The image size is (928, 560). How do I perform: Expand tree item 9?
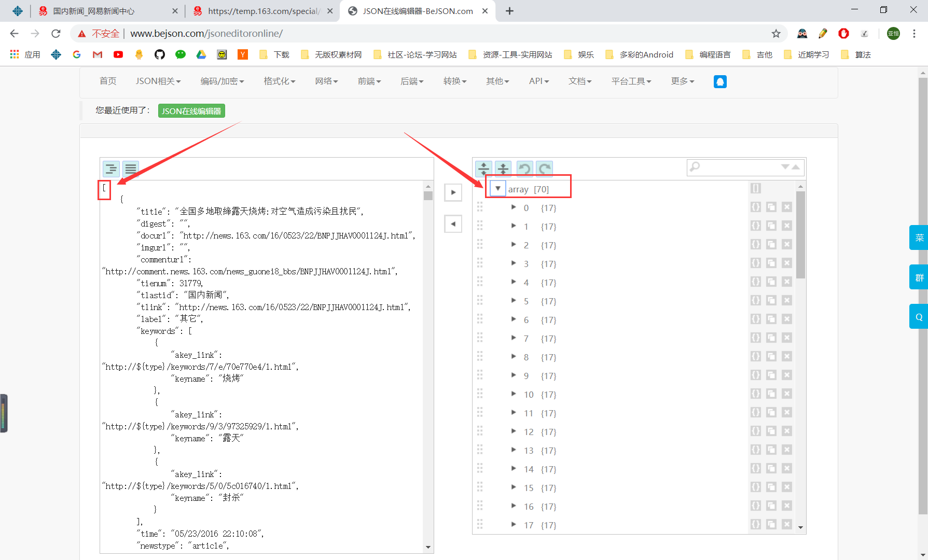(x=514, y=375)
